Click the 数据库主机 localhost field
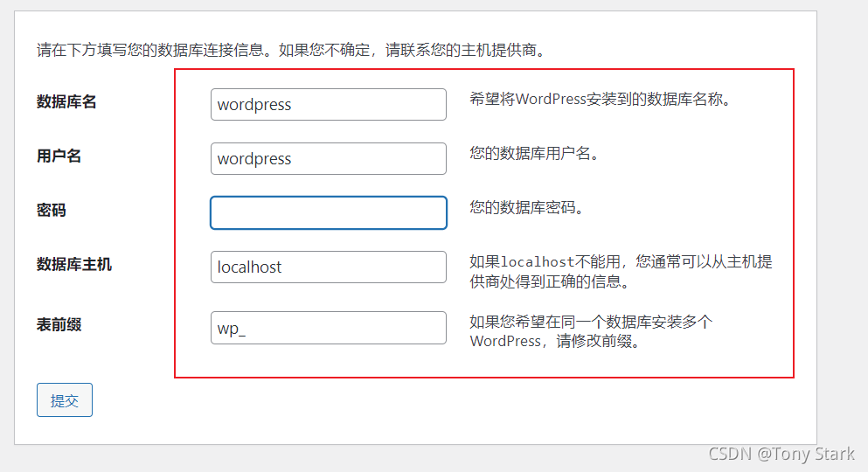The image size is (868, 472). 329,267
